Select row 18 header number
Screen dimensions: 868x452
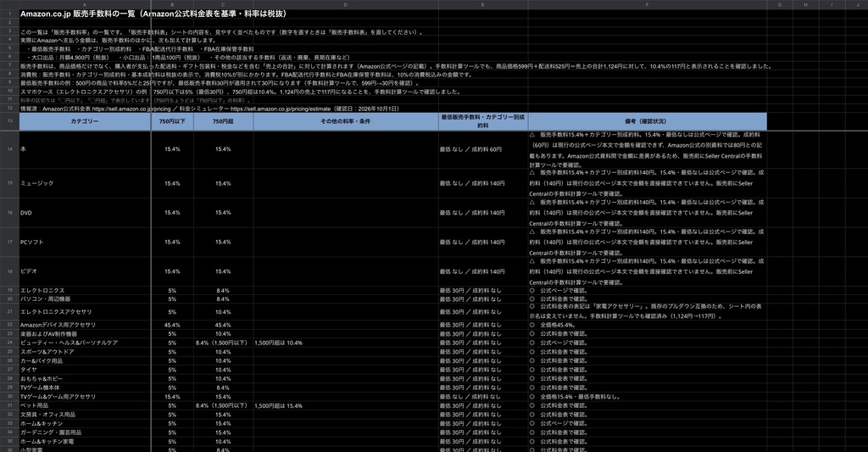pyautogui.click(x=9, y=271)
